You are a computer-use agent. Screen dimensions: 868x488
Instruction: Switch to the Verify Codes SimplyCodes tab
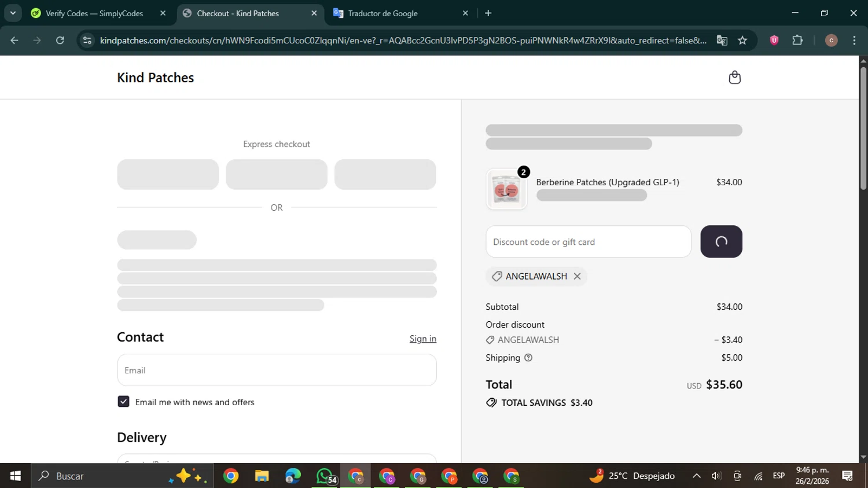94,13
